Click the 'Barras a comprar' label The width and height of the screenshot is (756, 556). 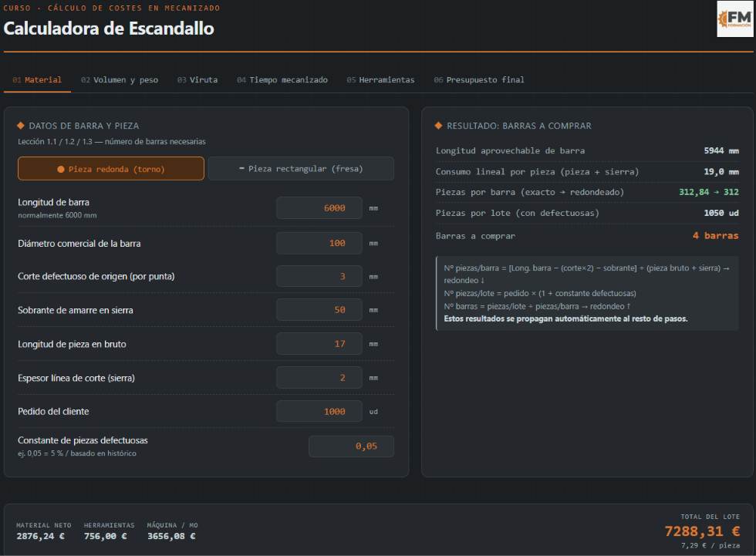click(475, 236)
